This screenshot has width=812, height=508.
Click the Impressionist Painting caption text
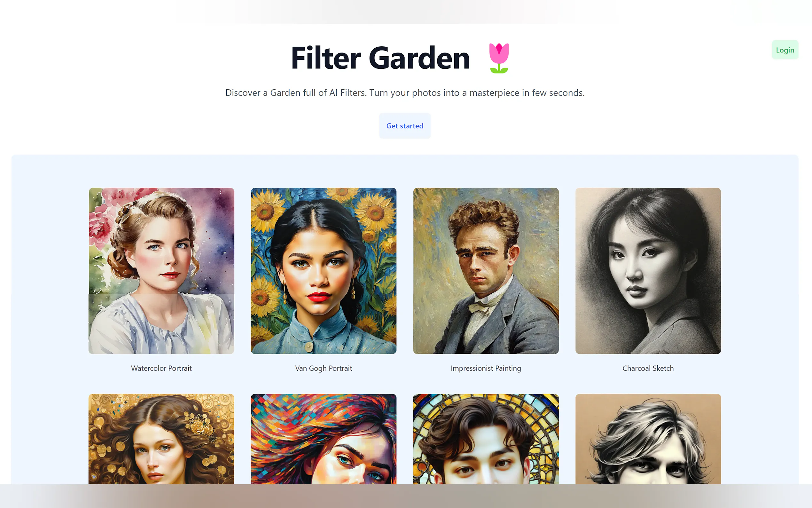(486, 368)
